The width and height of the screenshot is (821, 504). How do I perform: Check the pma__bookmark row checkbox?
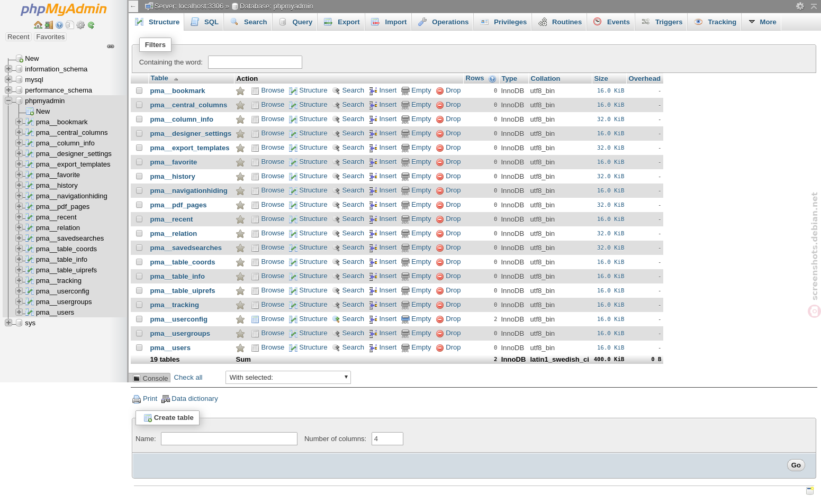(x=139, y=90)
